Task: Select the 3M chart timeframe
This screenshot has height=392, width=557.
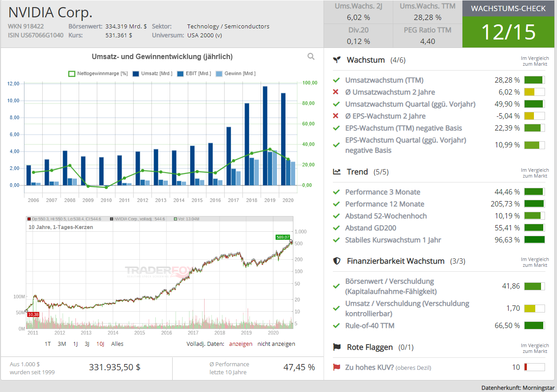Action: pos(62,344)
